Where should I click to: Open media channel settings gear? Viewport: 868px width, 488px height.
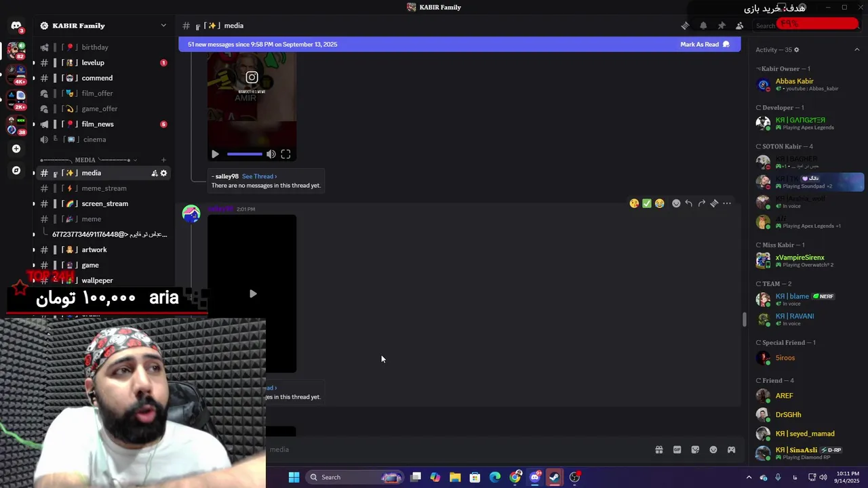(163, 173)
